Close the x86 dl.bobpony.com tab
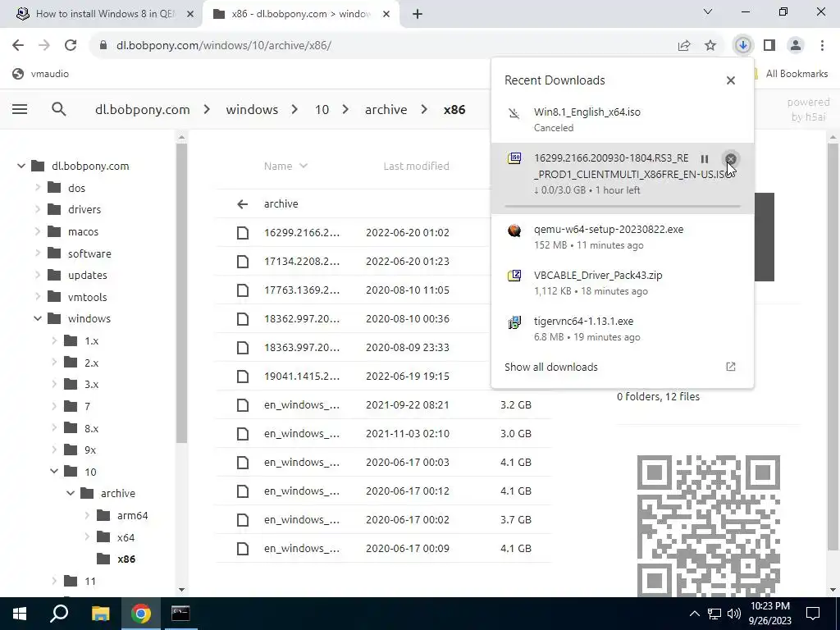 point(386,14)
